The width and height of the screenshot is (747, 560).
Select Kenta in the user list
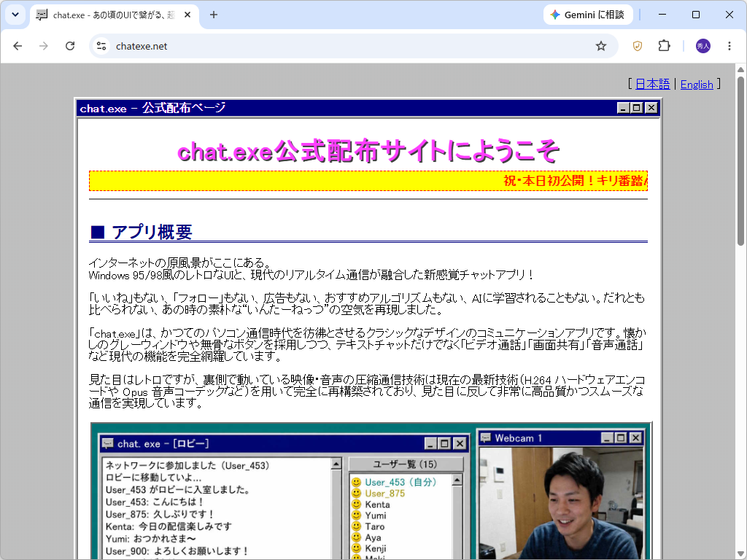pyautogui.click(x=377, y=505)
